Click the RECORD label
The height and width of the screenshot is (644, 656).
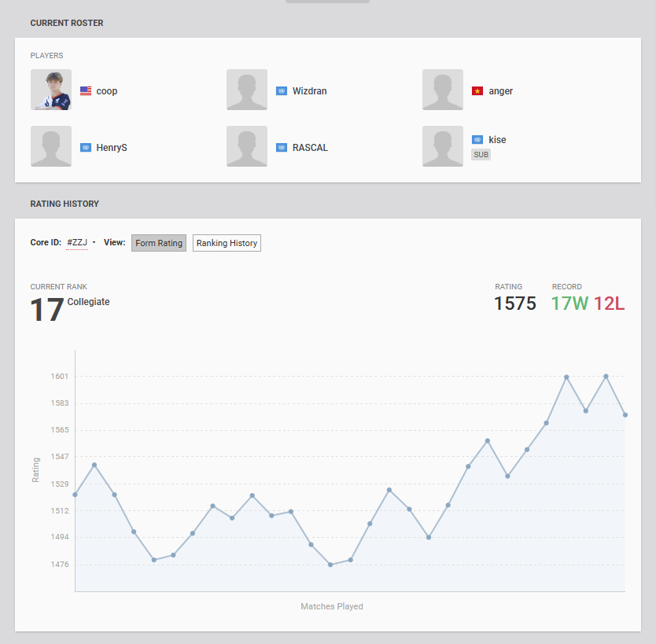coord(567,287)
